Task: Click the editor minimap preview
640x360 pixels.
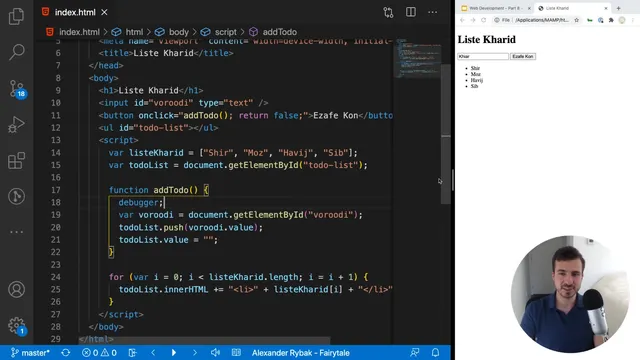Action: [x=417, y=58]
